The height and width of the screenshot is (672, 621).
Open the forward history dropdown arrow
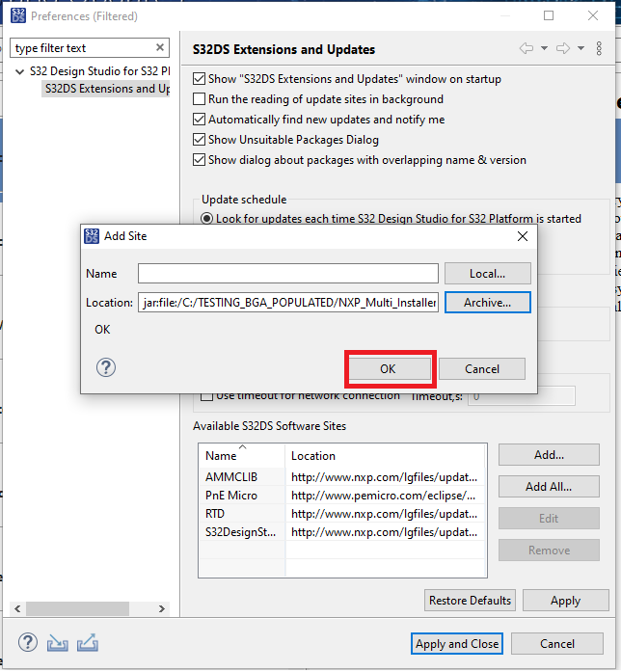point(580,48)
